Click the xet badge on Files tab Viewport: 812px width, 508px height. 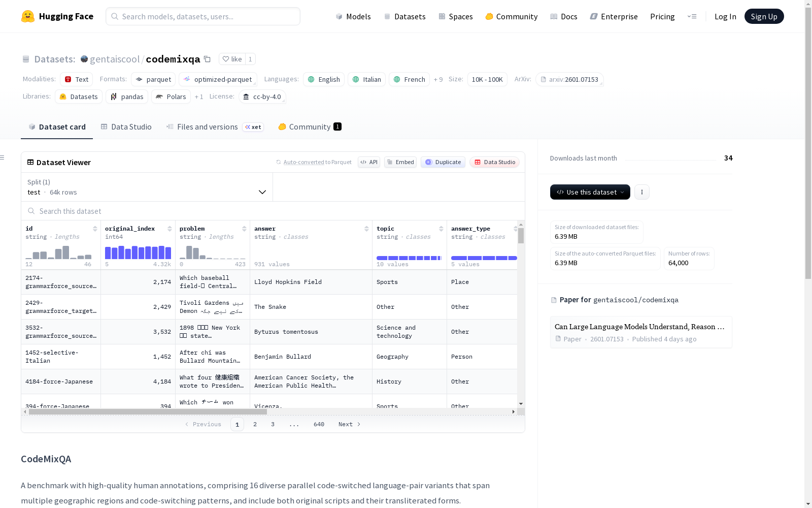(x=253, y=127)
